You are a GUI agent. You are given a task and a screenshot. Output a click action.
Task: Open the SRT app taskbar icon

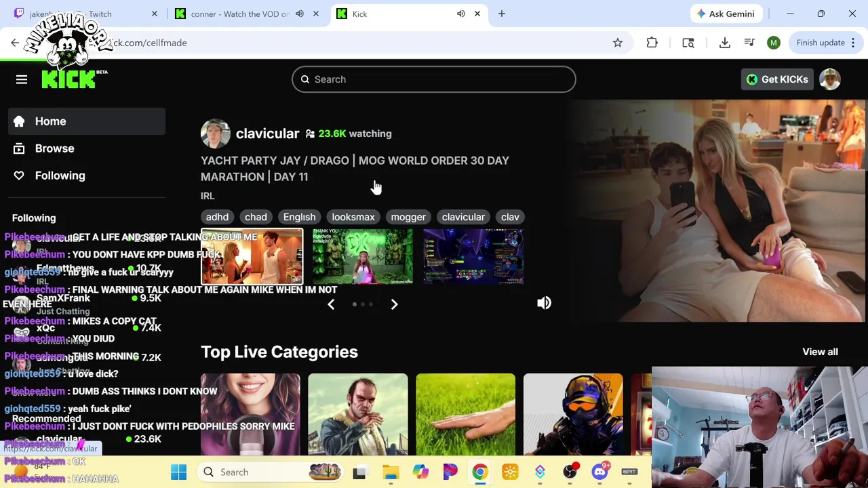[629, 472]
